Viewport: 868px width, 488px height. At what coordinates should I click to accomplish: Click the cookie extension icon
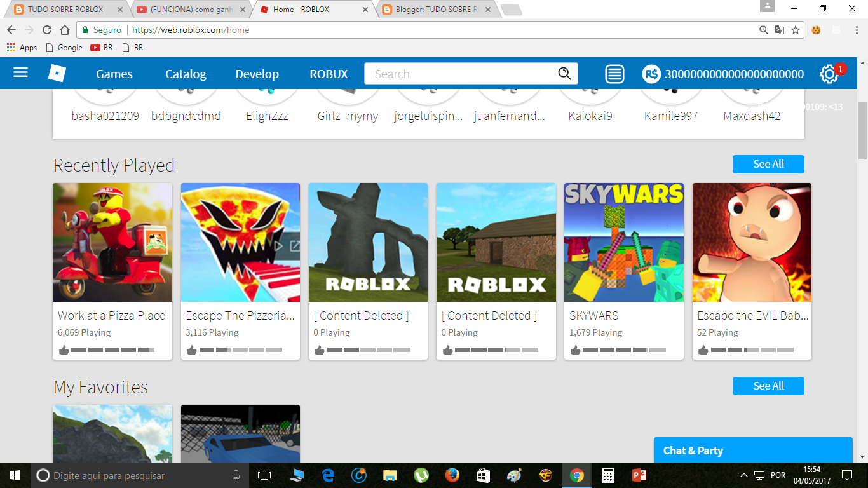(817, 30)
